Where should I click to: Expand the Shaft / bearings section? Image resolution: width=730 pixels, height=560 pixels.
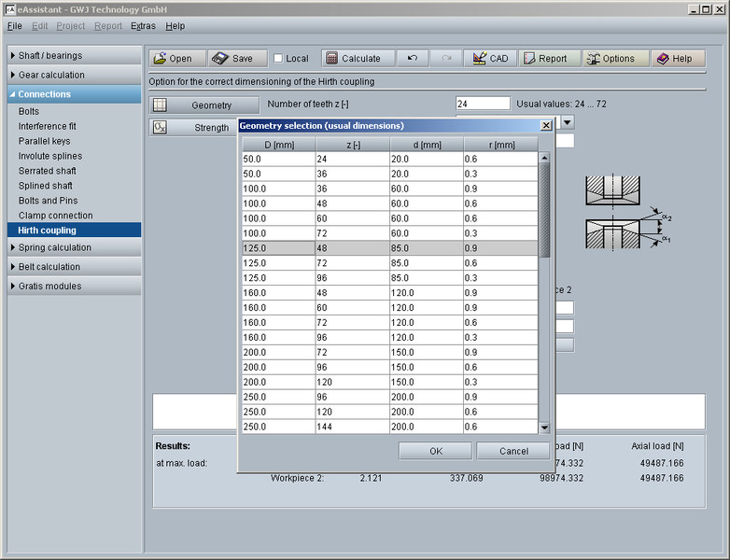(75, 56)
